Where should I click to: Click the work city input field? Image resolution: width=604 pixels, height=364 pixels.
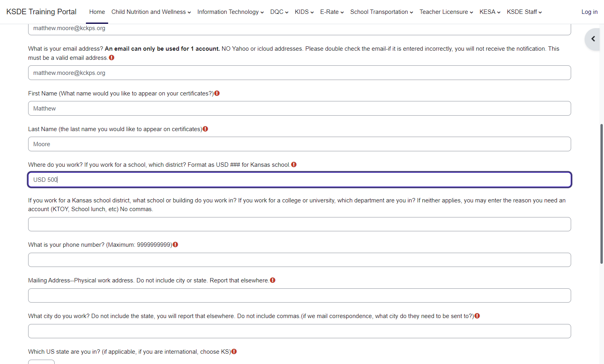click(299, 331)
